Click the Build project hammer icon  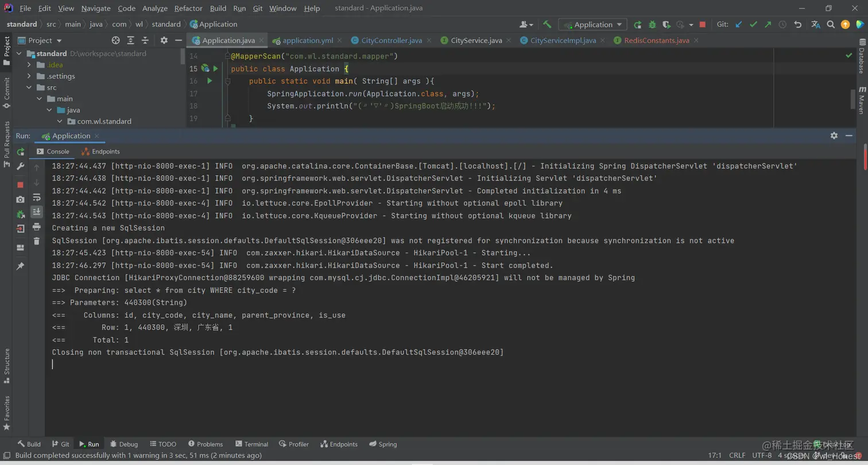click(547, 25)
